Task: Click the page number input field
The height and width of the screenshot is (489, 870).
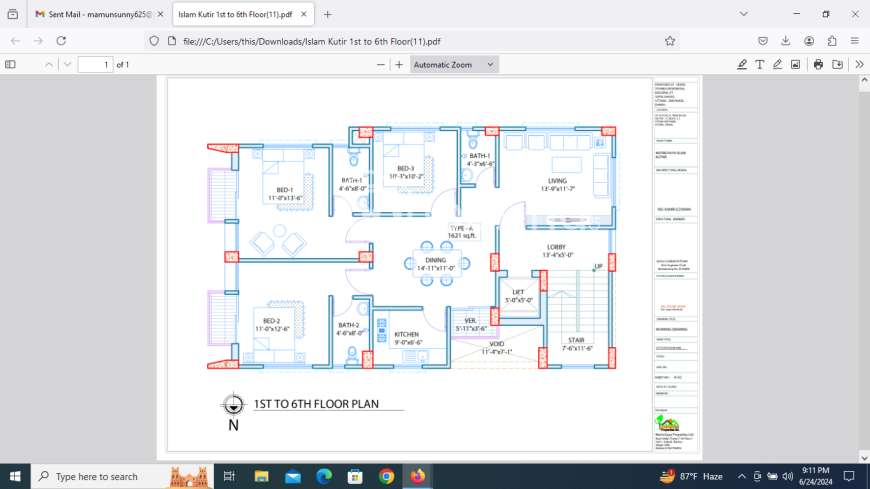Action: [x=95, y=64]
